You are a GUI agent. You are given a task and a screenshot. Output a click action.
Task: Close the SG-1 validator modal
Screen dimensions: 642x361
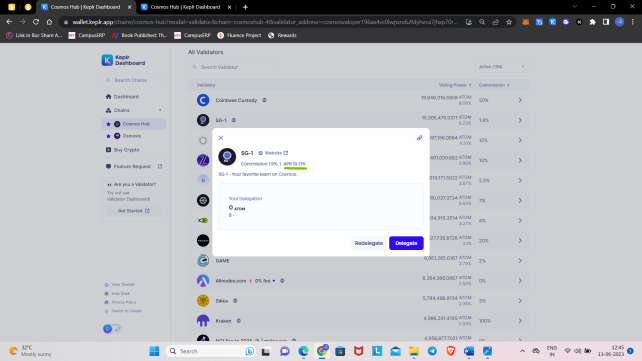pos(221,138)
